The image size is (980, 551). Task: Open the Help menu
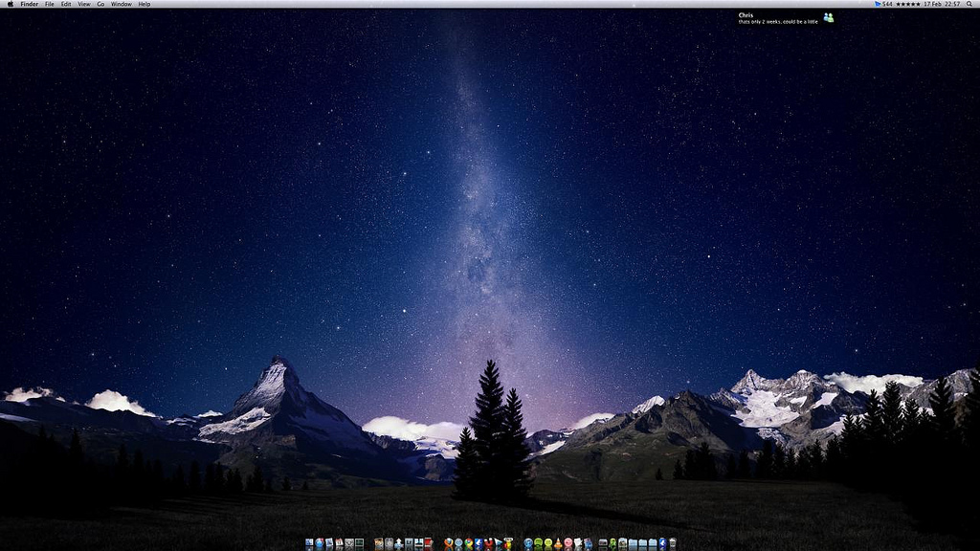tap(145, 4)
